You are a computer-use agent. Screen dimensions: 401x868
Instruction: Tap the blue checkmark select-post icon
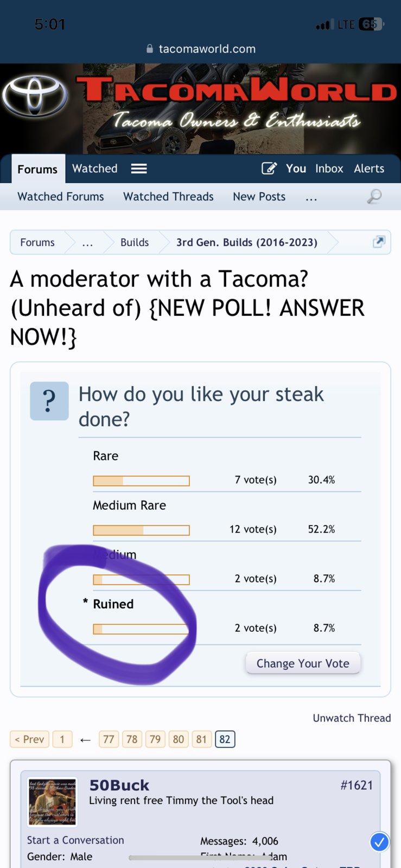[x=380, y=842]
